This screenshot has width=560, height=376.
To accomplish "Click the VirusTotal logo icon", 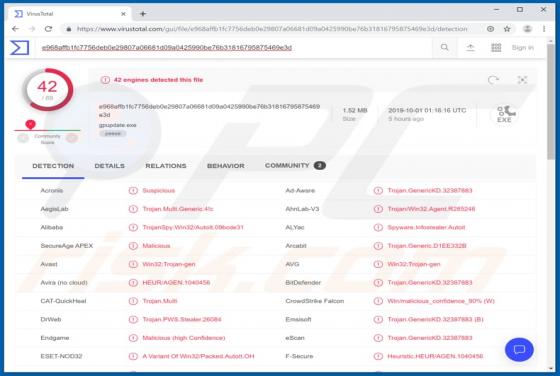I will point(19,47).
